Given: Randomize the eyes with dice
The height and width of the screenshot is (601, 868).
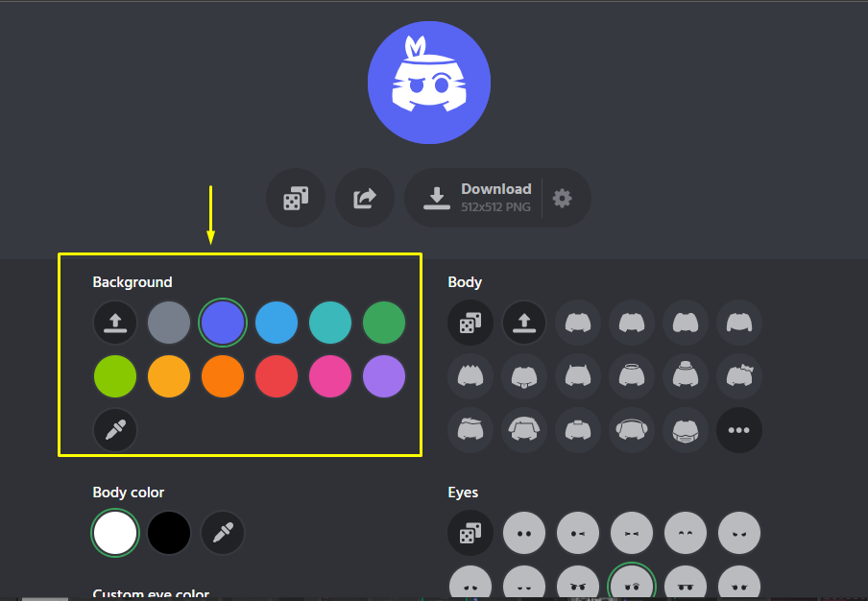Looking at the screenshot, I should [x=470, y=533].
